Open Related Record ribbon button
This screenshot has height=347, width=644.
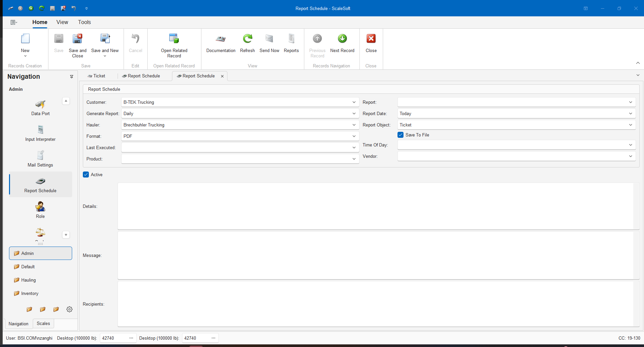coord(174,45)
